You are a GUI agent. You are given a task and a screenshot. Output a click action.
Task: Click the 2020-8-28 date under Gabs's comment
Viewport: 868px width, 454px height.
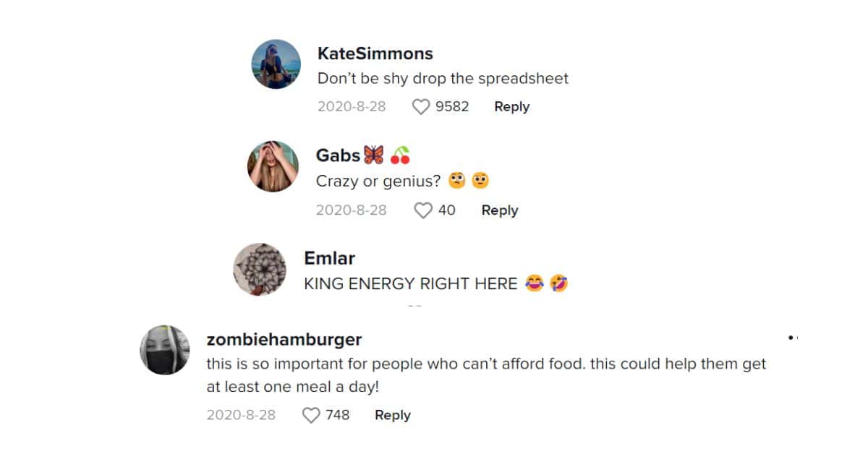351,210
